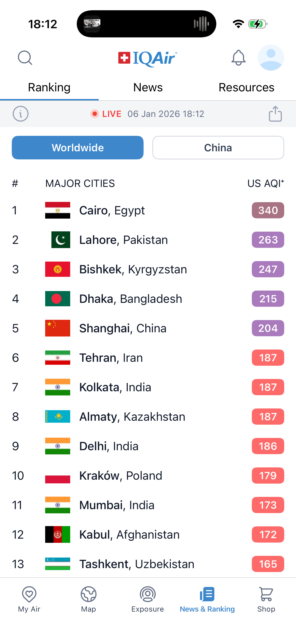Select the Worldwide ranking filter

[78, 148]
